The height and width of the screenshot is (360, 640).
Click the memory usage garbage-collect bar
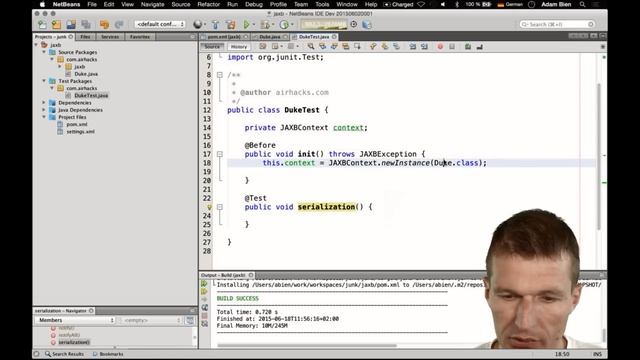(x=324, y=24)
